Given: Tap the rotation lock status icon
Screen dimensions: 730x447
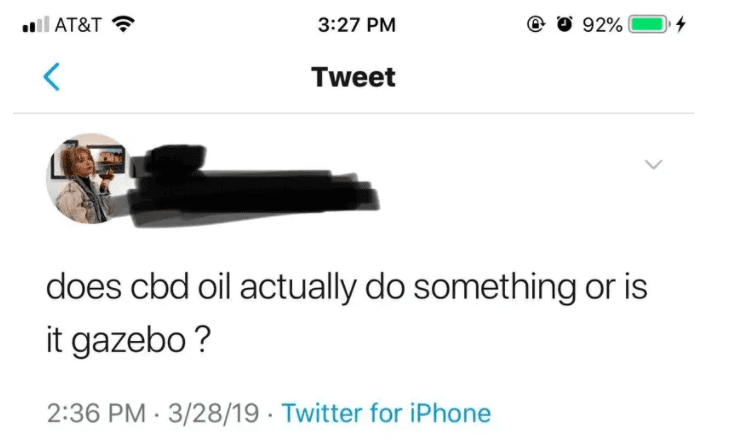Looking at the screenshot, I should [x=535, y=24].
